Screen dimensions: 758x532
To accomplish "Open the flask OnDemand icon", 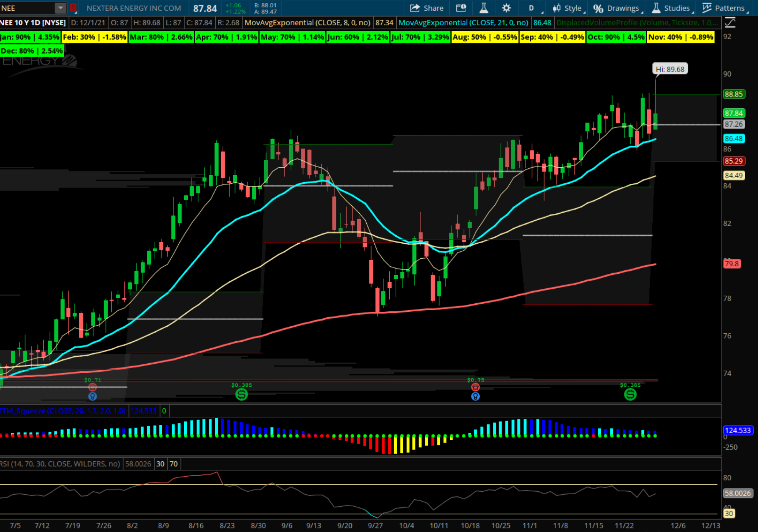I will [484, 8].
